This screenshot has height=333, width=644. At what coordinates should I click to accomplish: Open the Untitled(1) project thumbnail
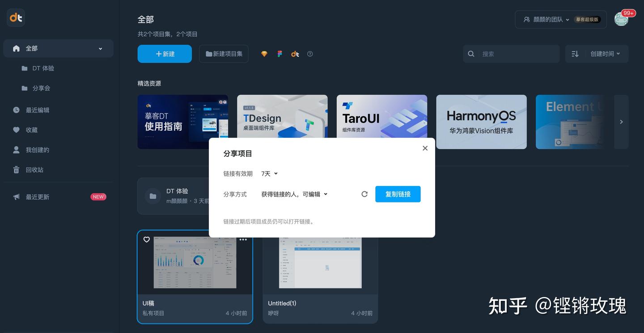(x=320, y=262)
